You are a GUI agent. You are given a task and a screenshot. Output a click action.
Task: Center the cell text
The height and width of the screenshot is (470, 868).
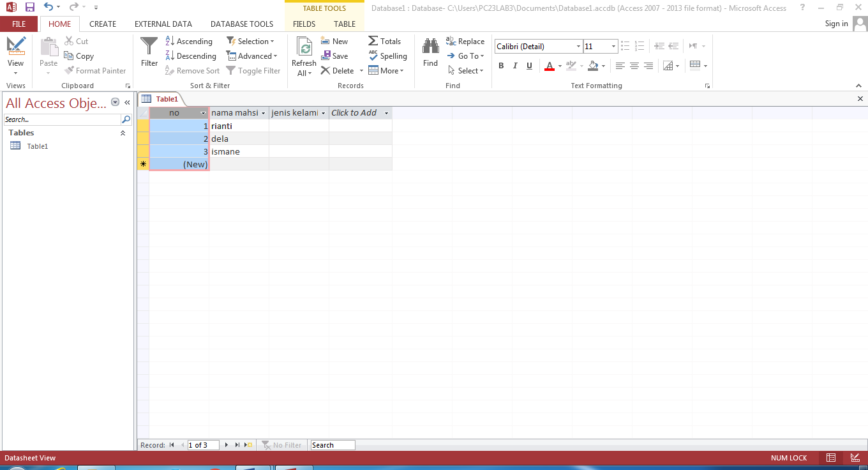[634, 66]
